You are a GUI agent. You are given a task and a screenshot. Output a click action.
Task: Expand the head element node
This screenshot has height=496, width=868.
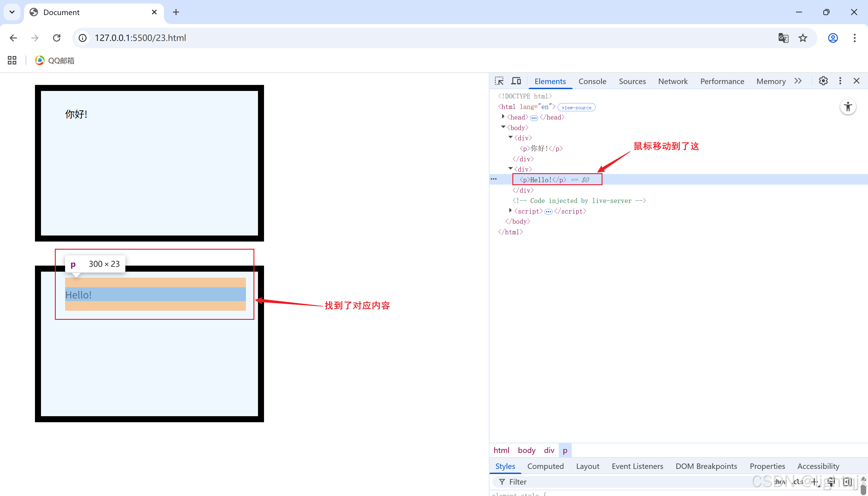[503, 117]
